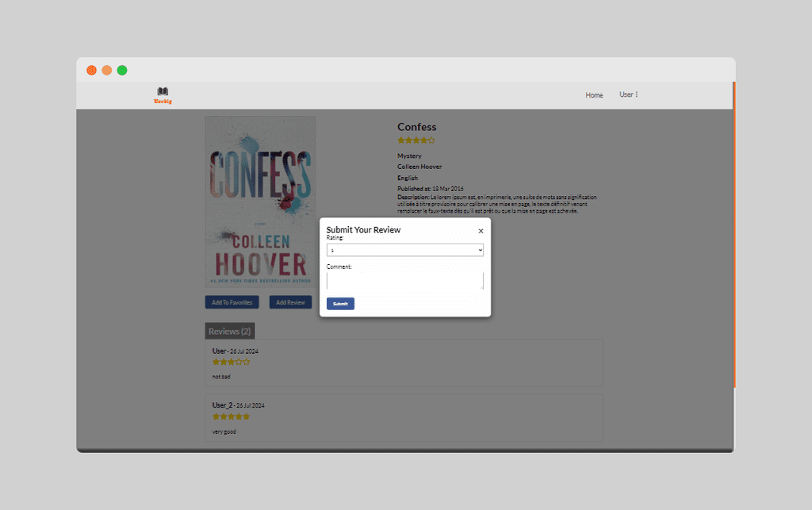Click the star rating on User_2's review
The image size is (812, 510).
click(231, 416)
